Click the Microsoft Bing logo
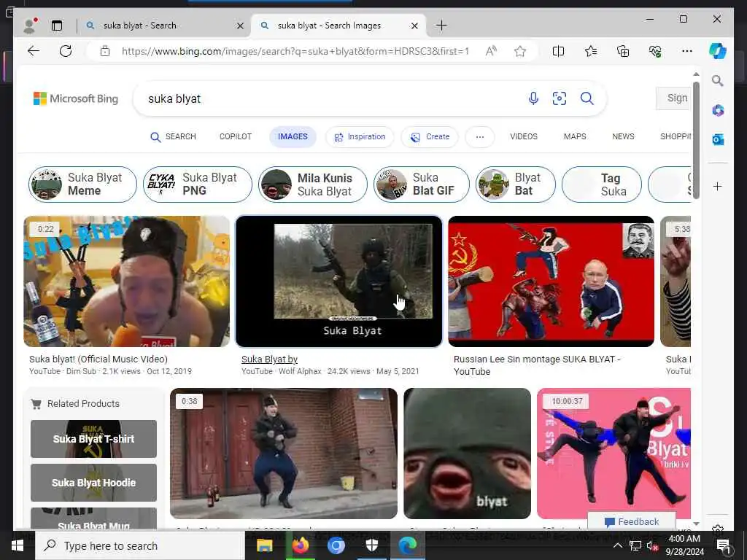Screen dimensions: 747x560 [76, 98]
